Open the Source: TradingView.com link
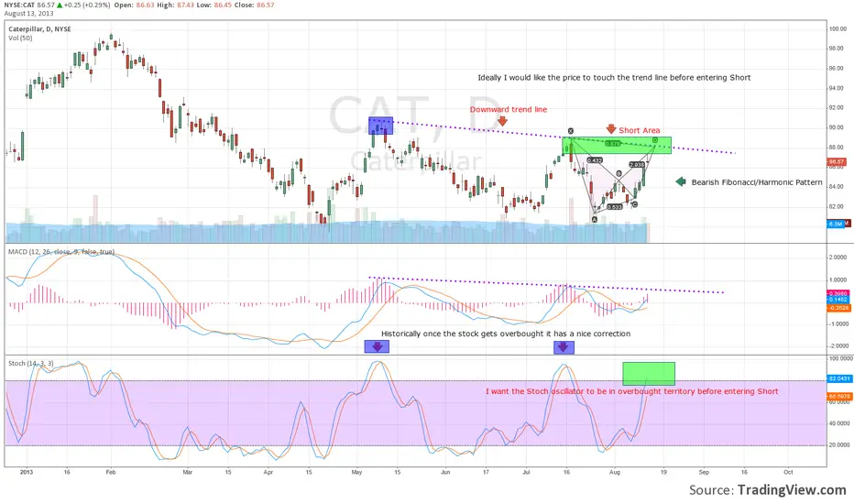Image resolution: width=854 pixels, height=504 pixels. tap(767, 490)
